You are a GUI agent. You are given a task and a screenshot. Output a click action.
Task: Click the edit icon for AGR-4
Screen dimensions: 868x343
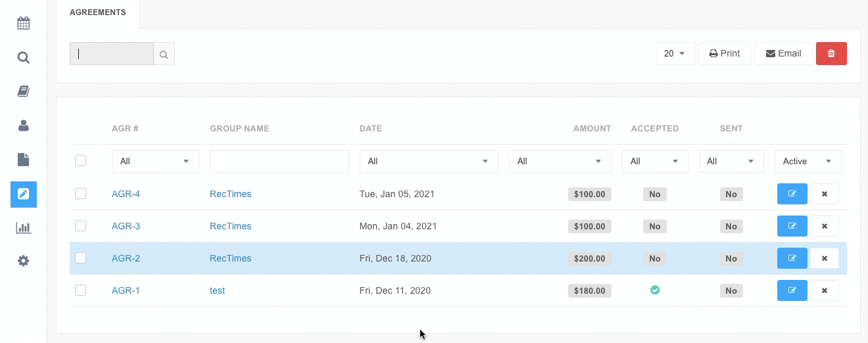[x=792, y=194]
